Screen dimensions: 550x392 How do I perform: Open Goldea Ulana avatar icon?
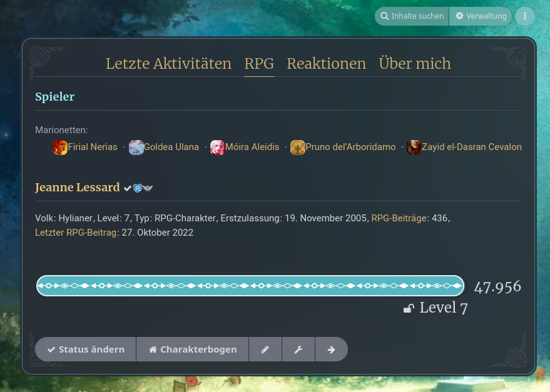pos(136,148)
